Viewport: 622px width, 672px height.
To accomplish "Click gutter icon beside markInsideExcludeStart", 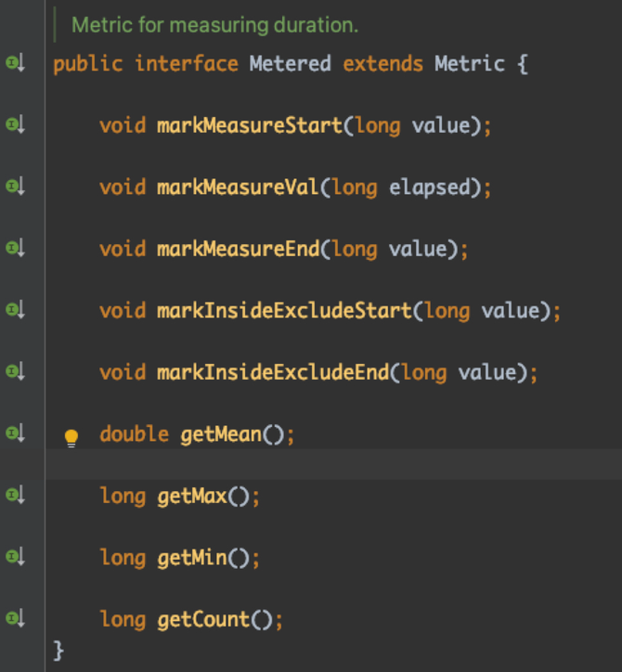I will [x=15, y=310].
